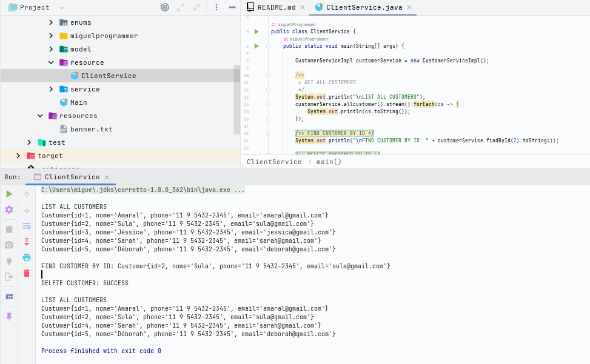Expand the test folder
The image size is (590, 364).
29,142
